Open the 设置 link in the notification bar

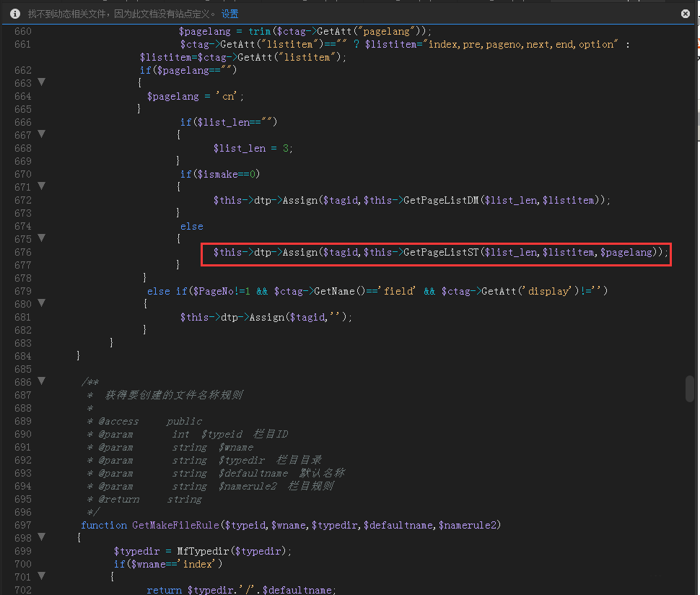pyautogui.click(x=229, y=14)
